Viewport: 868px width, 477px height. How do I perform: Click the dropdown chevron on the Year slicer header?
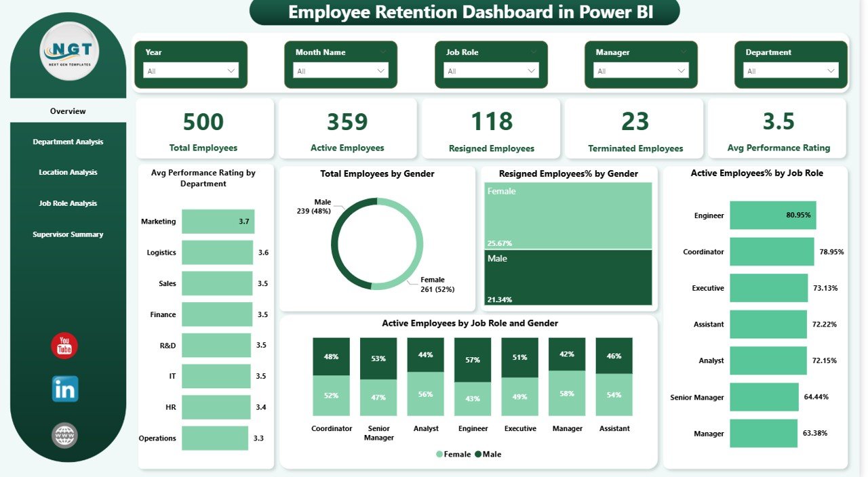coord(233,51)
